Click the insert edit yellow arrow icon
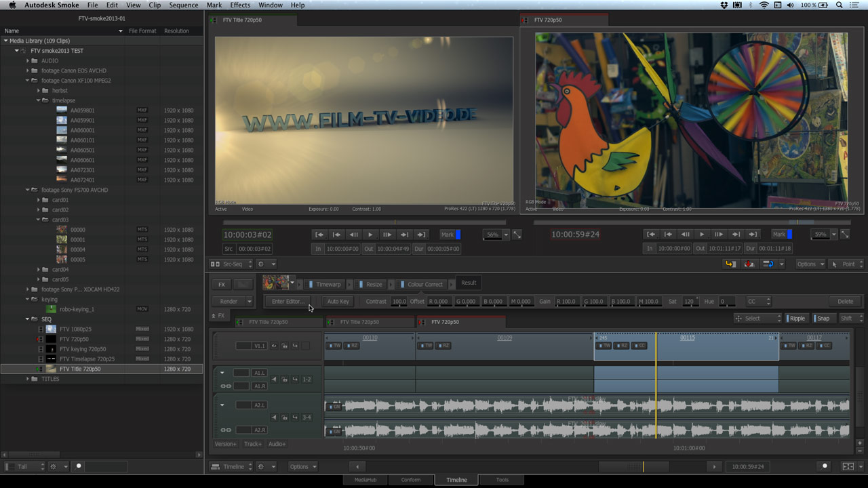The height and width of the screenshot is (488, 868). 730,264
